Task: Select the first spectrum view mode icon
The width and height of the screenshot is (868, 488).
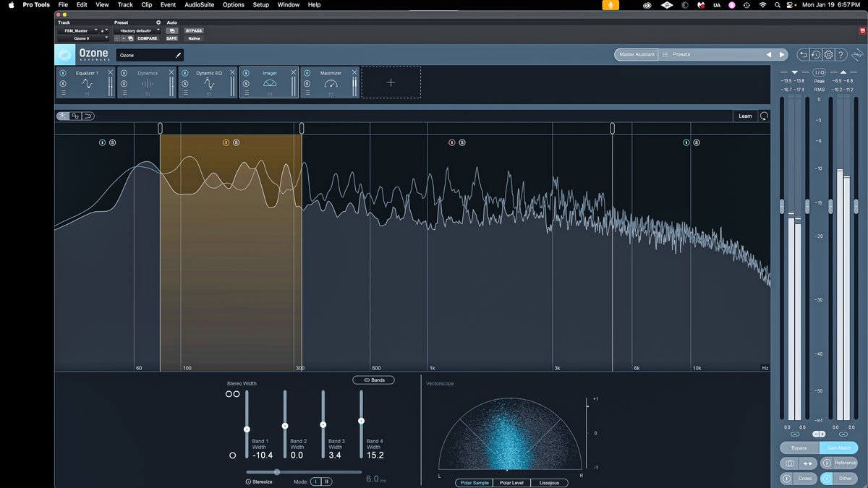Action: [x=63, y=116]
